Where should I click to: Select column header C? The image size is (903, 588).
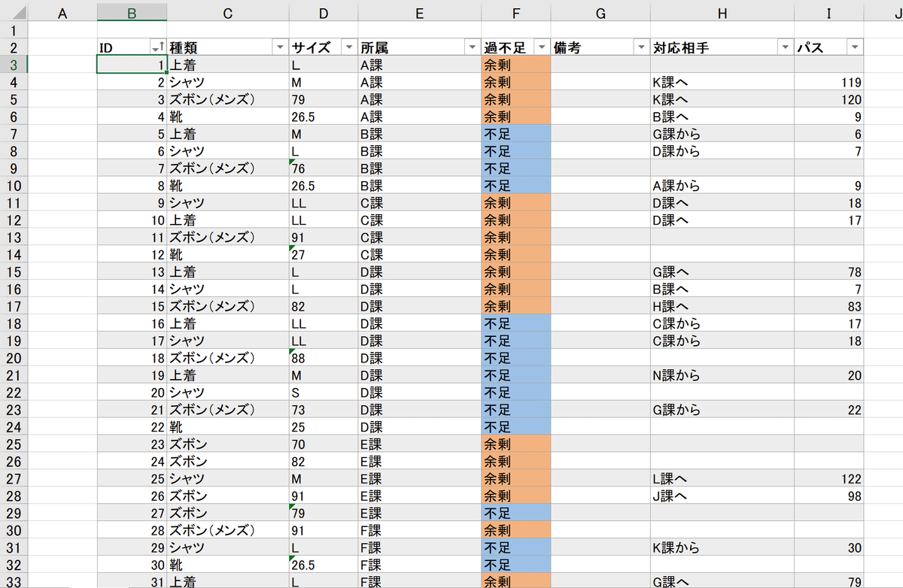[x=228, y=11]
